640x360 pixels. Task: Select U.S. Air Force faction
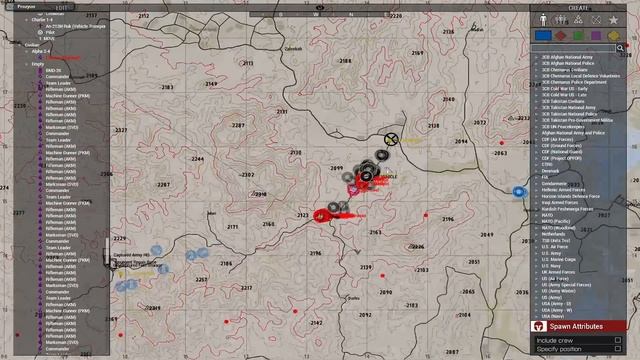(554, 247)
